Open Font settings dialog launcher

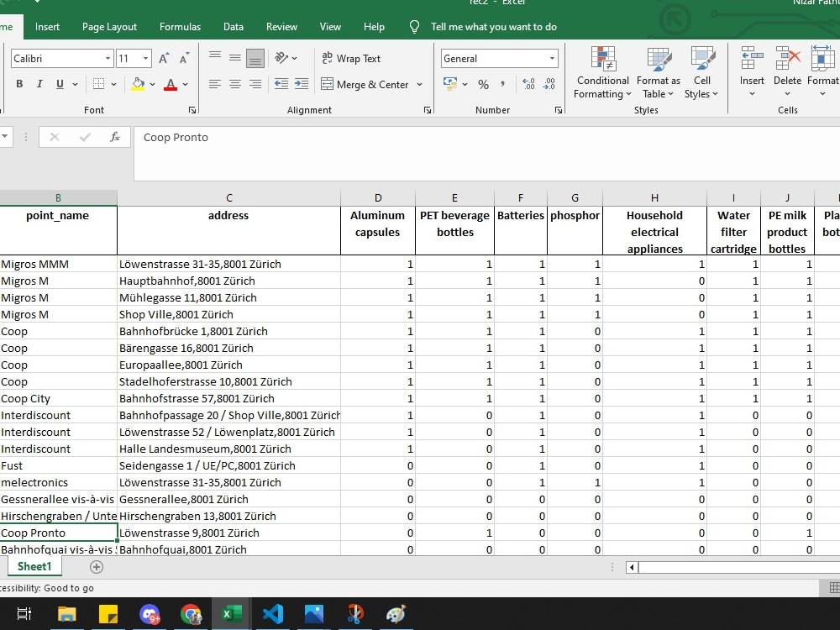(x=192, y=110)
